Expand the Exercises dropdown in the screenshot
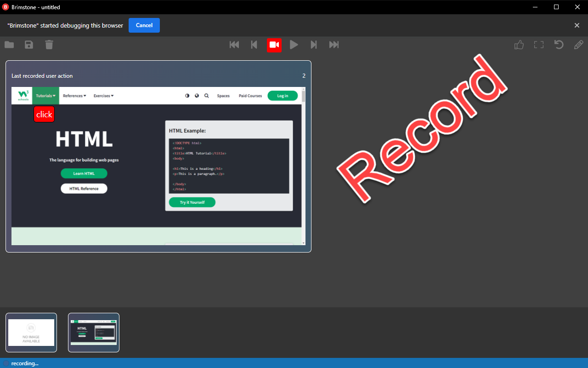This screenshot has width=588, height=368. [103, 96]
